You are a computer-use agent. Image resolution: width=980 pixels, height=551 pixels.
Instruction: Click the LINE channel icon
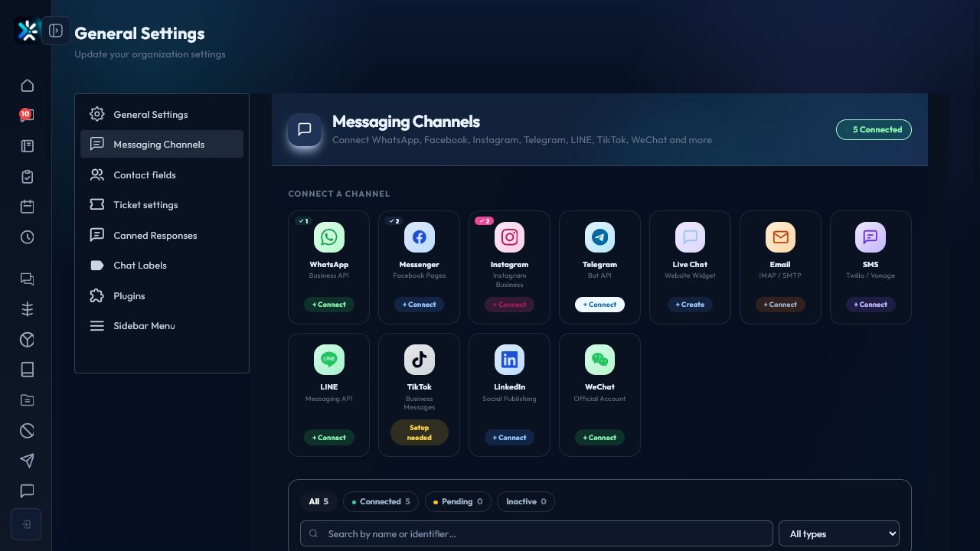coord(329,360)
